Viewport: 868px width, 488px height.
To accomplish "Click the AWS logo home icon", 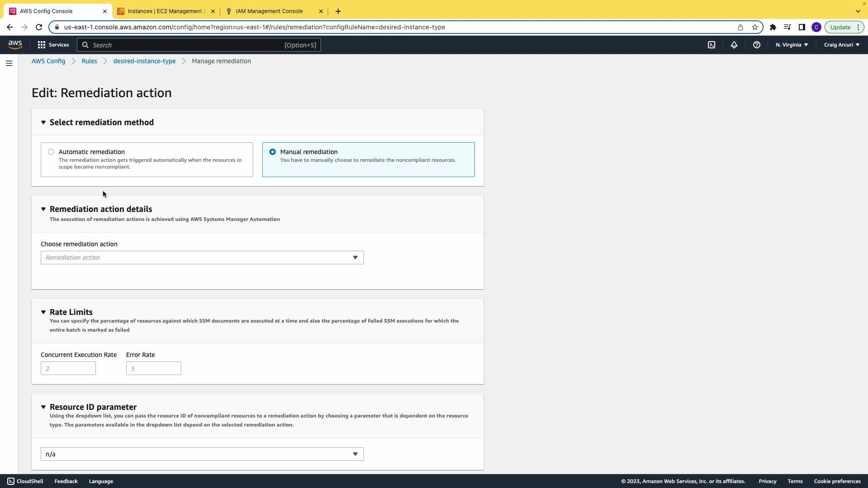I will click(15, 44).
